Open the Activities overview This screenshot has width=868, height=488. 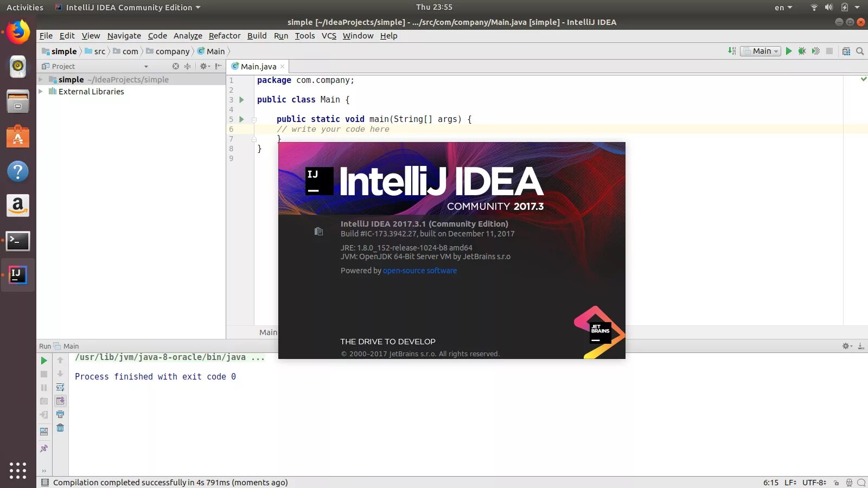(25, 8)
